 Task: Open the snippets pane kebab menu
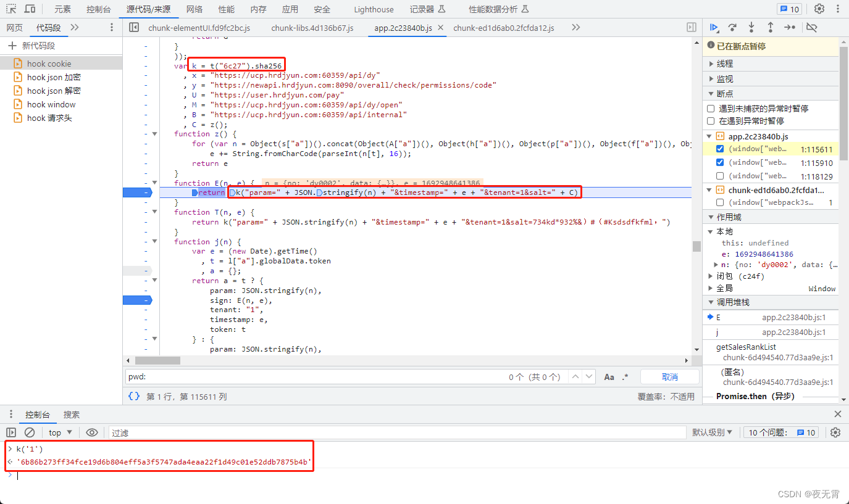click(111, 27)
